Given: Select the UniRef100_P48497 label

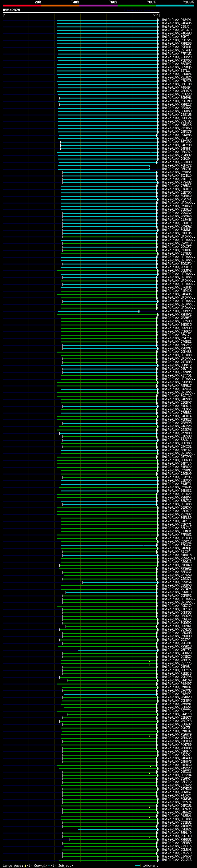Looking at the screenshot, I should click(177, 684).
